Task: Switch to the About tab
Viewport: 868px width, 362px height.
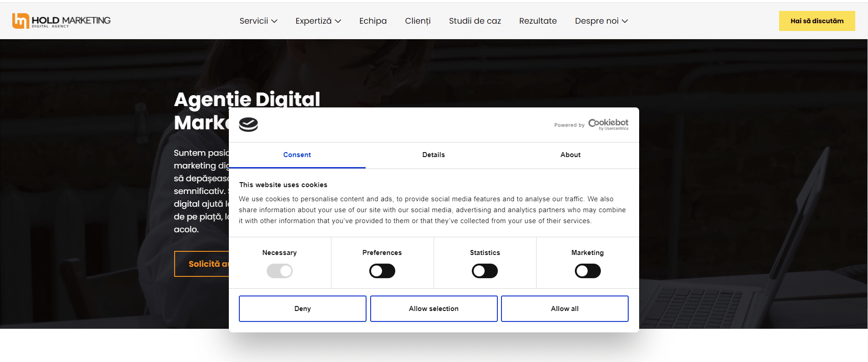Action: click(x=570, y=155)
